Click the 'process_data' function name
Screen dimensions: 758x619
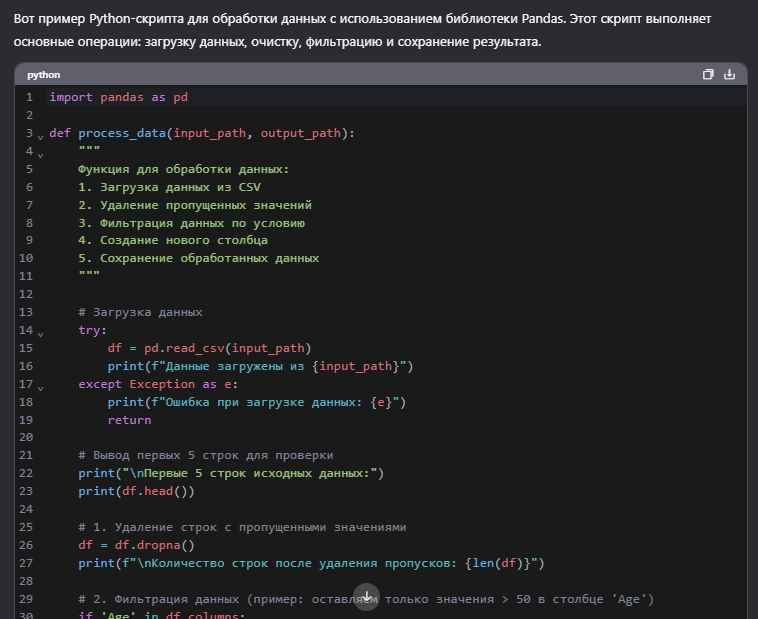[122, 133]
